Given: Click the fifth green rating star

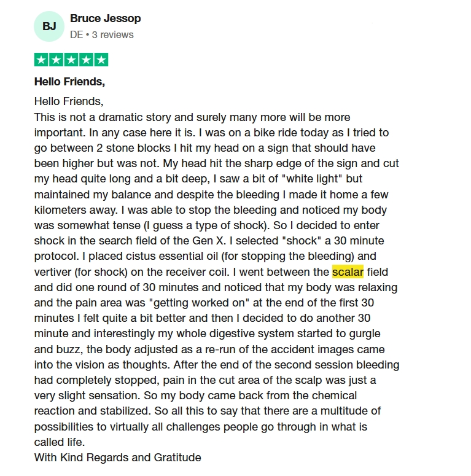Looking at the screenshot, I should pyautogui.click(x=101, y=60).
